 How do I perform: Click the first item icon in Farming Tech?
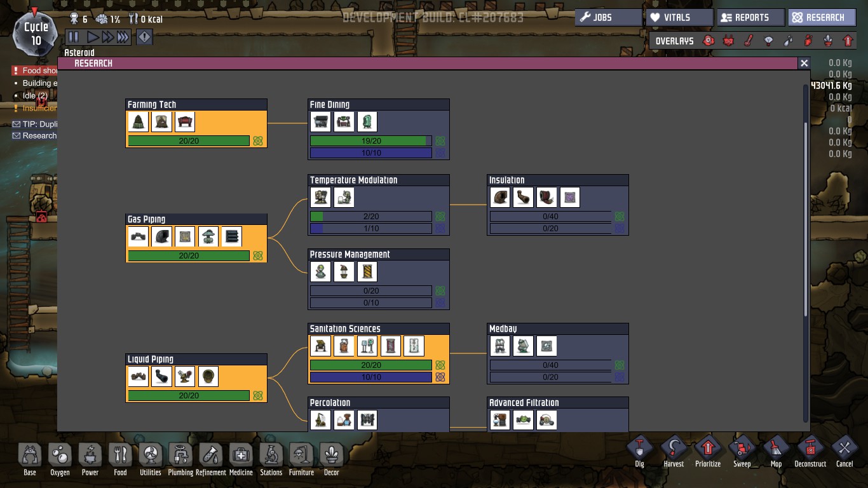(x=139, y=122)
